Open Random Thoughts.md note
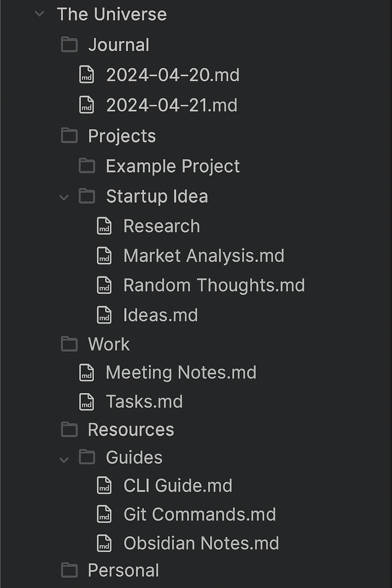This screenshot has height=588, width=392. pyautogui.click(x=214, y=285)
